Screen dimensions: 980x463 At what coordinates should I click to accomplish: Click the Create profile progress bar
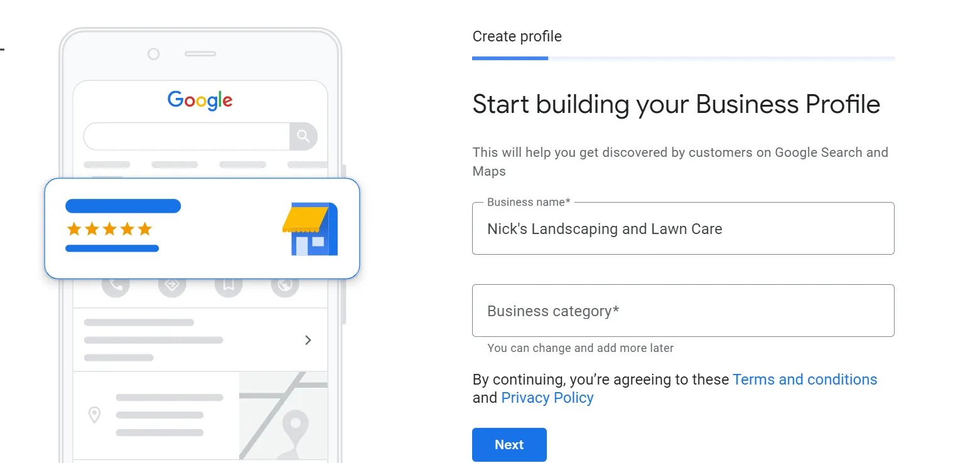coord(683,58)
